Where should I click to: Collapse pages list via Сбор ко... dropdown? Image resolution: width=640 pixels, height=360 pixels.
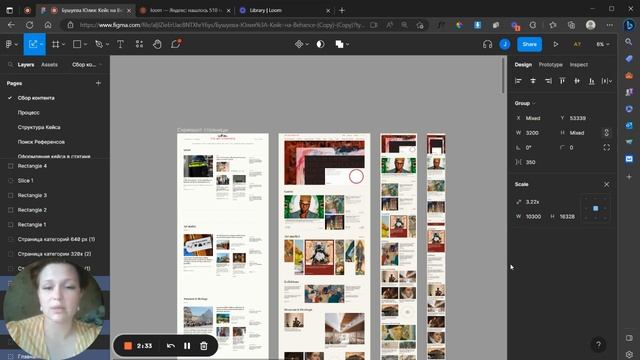coord(87,64)
